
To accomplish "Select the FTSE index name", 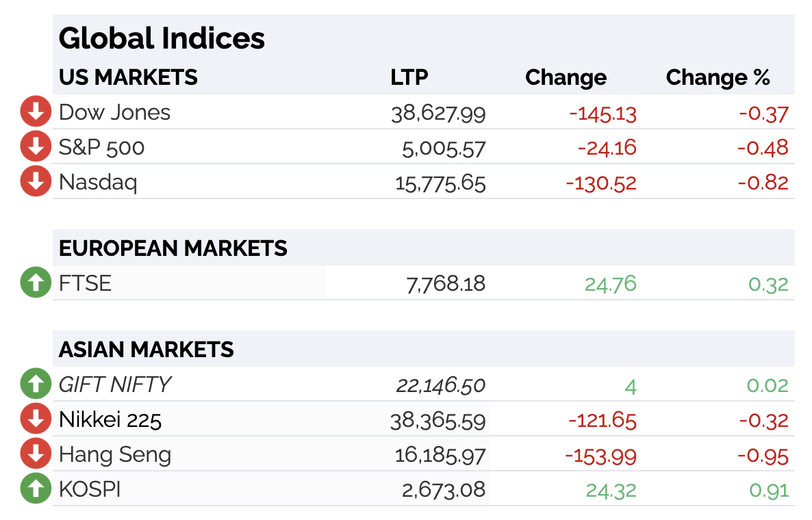I will 85,283.
